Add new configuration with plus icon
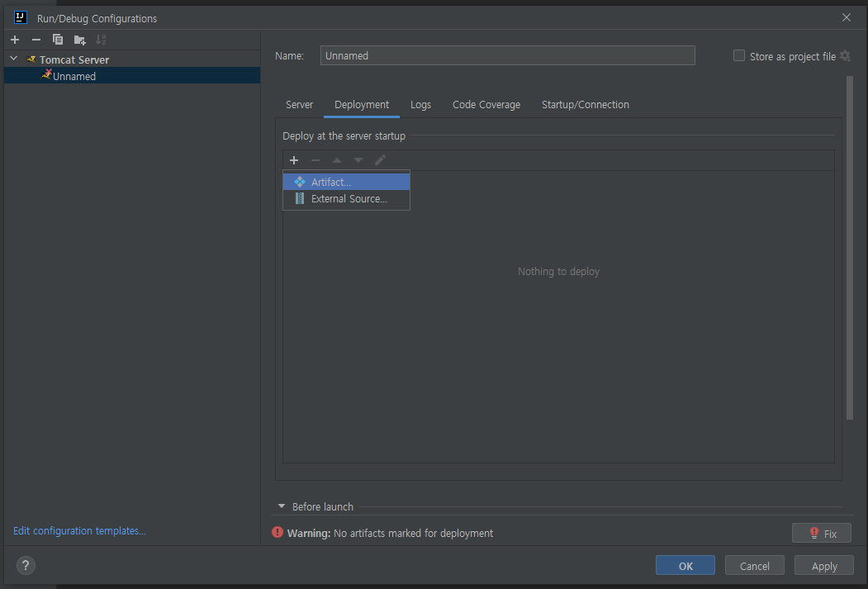 [15, 40]
